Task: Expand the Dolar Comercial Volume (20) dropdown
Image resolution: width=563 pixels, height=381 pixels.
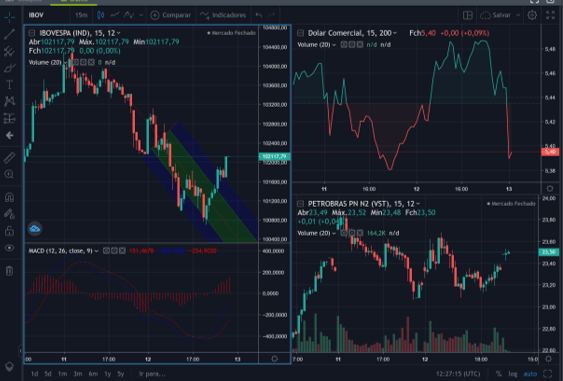Action: coord(334,45)
